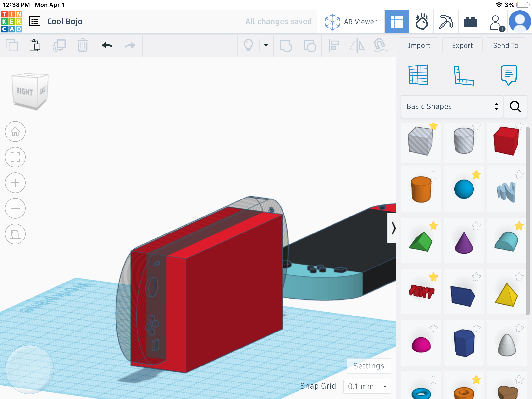Toggle show all lightbulb icon
The image size is (532, 399).
tap(248, 45)
